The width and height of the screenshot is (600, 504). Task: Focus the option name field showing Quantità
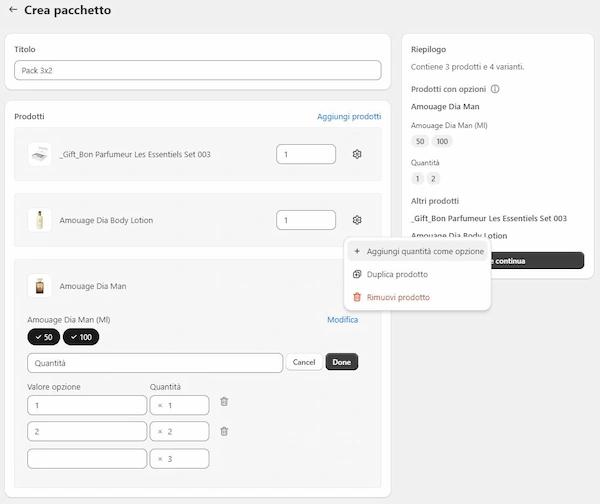[x=155, y=363]
